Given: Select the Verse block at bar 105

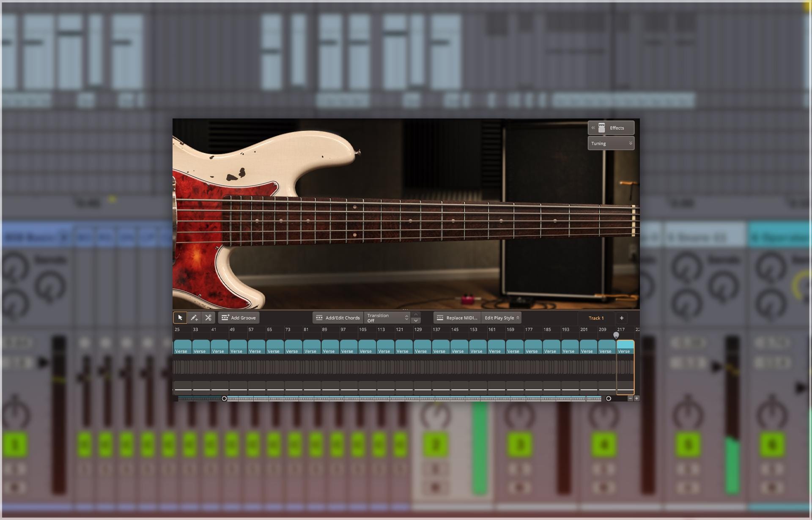Looking at the screenshot, I should click(367, 347).
